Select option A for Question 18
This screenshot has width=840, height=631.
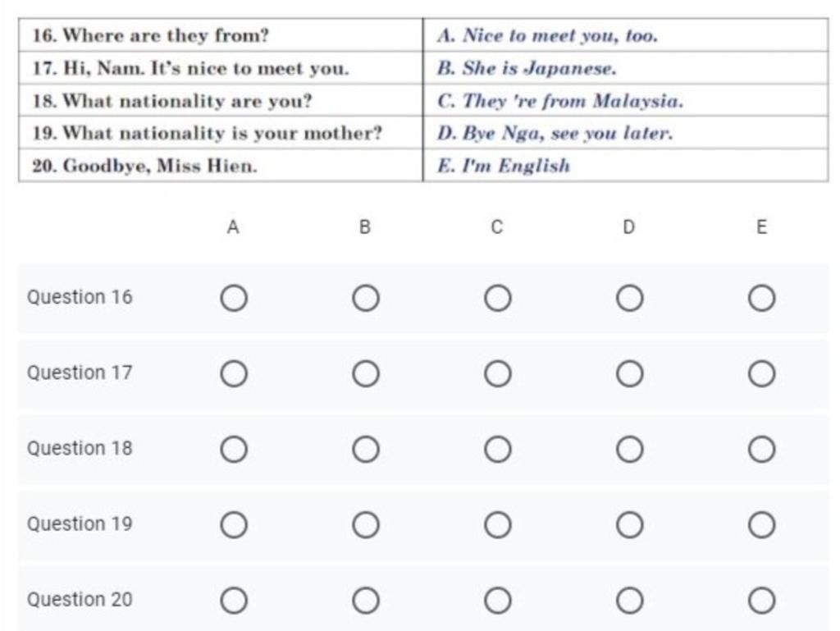[x=233, y=450]
